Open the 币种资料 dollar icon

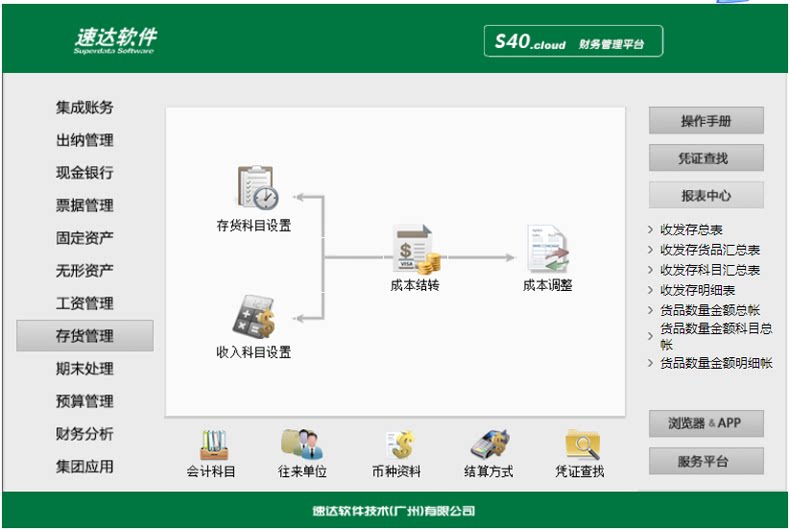(401, 444)
